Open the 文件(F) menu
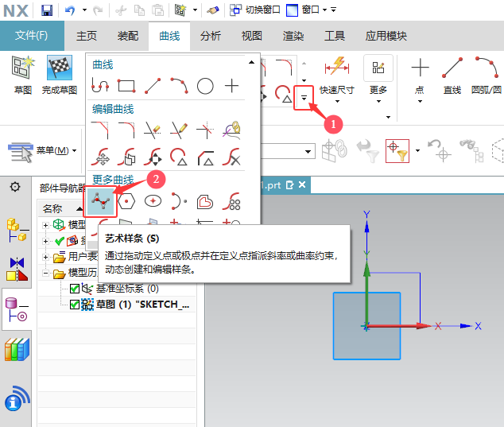This screenshot has height=427, width=504. click(32, 35)
